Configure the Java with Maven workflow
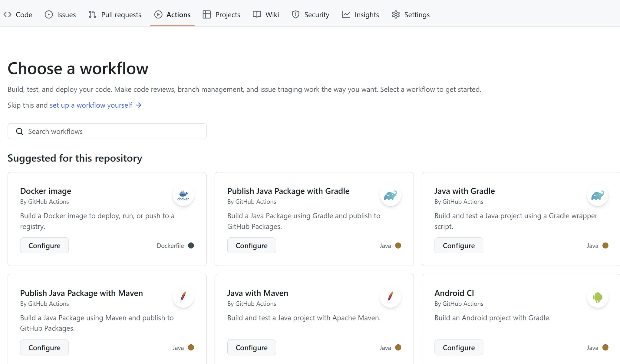 [x=251, y=347]
